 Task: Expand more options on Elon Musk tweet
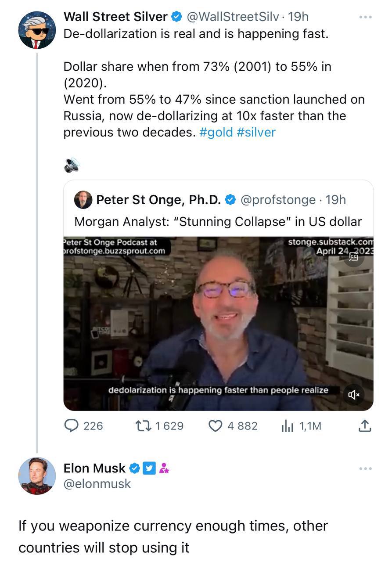click(x=365, y=468)
